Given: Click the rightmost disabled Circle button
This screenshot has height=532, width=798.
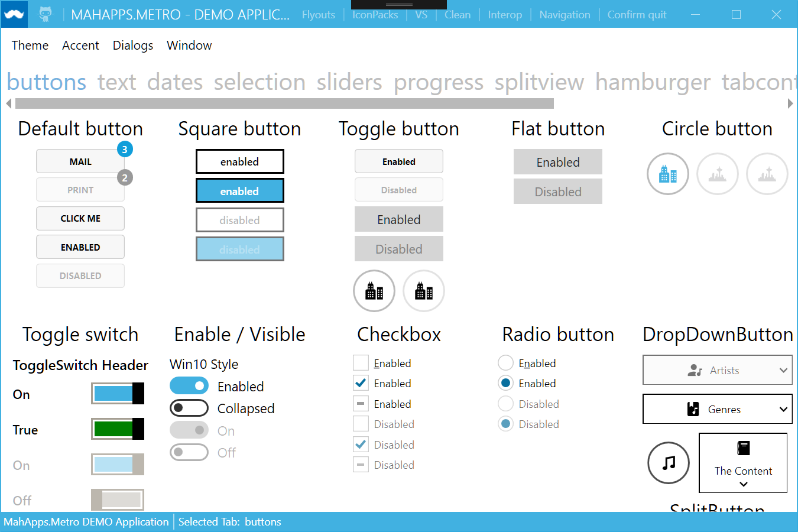Looking at the screenshot, I should point(767,174).
